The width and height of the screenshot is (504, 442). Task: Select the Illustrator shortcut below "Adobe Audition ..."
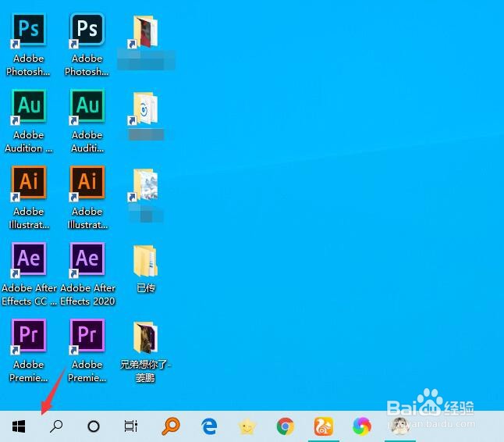29,198
